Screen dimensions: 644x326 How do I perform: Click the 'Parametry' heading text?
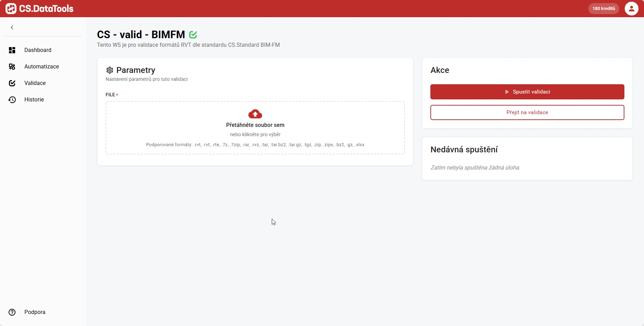[136, 70]
